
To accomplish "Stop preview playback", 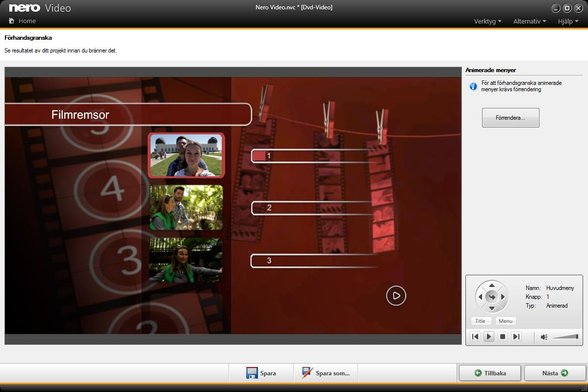I will pos(503,337).
